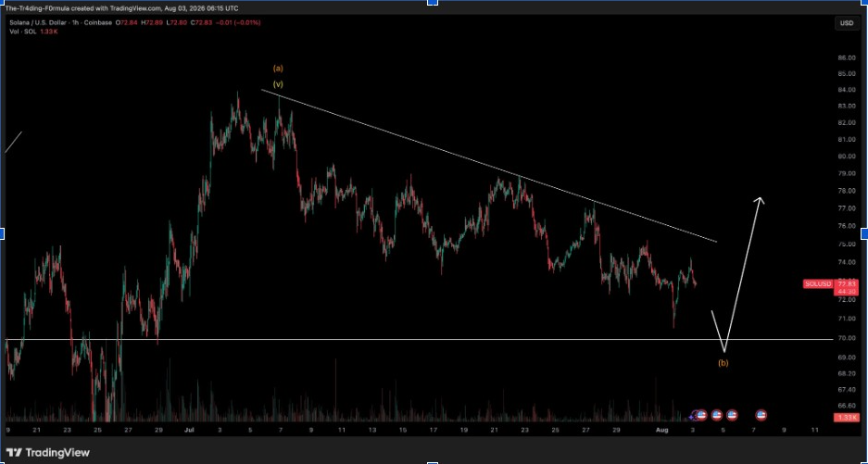868x464 pixels.
Task: Select the yellow (v) wave label
Action: point(279,84)
